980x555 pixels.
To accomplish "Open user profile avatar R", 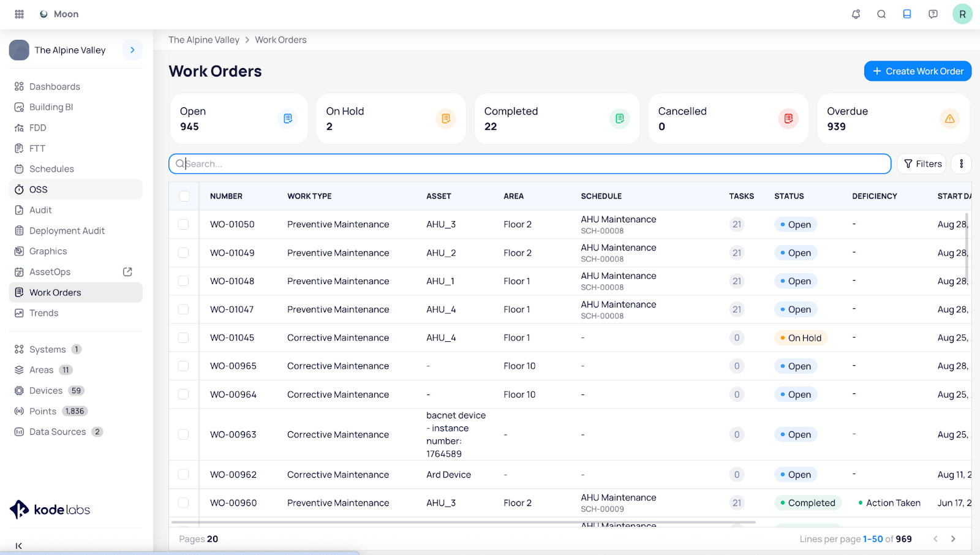I will 962,14.
